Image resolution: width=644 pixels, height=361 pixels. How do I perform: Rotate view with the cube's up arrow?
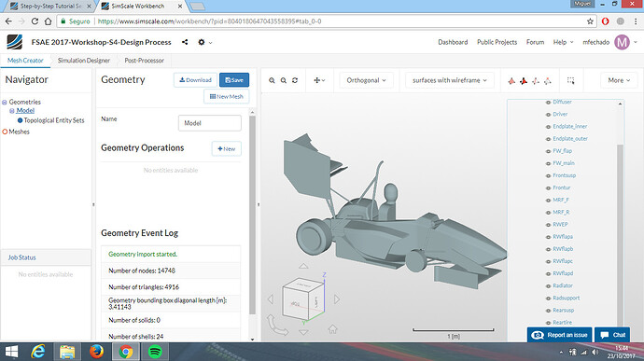tap(303, 266)
